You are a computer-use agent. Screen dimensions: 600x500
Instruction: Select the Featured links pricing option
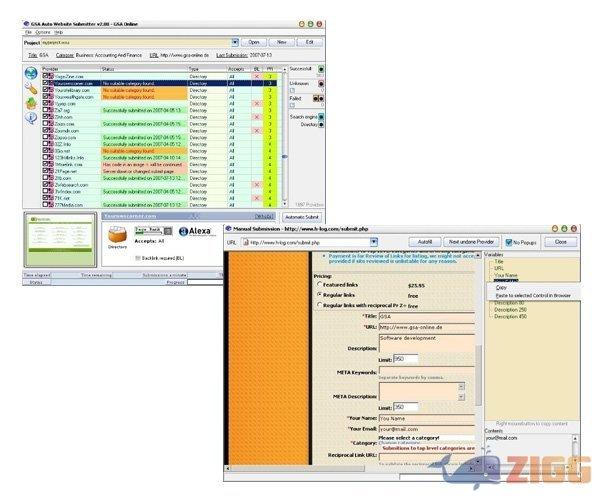click(320, 285)
